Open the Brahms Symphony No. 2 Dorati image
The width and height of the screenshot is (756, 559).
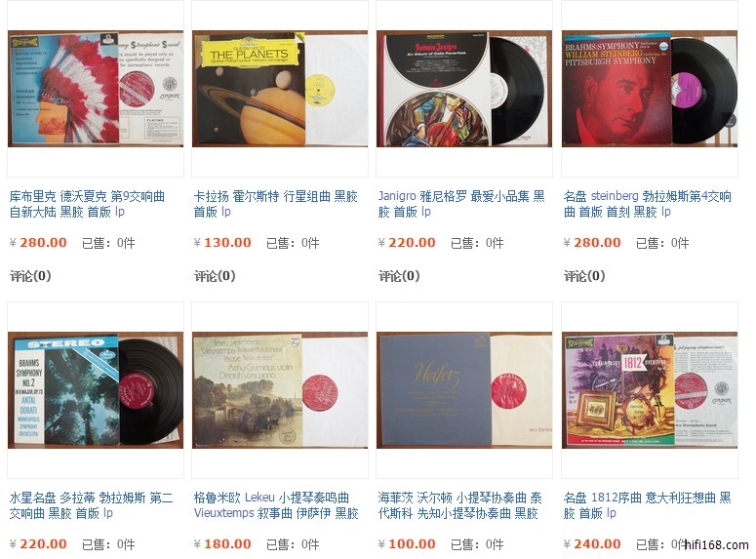click(96, 390)
